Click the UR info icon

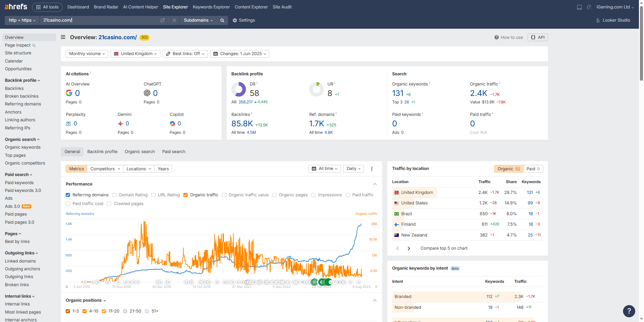point(335,83)
